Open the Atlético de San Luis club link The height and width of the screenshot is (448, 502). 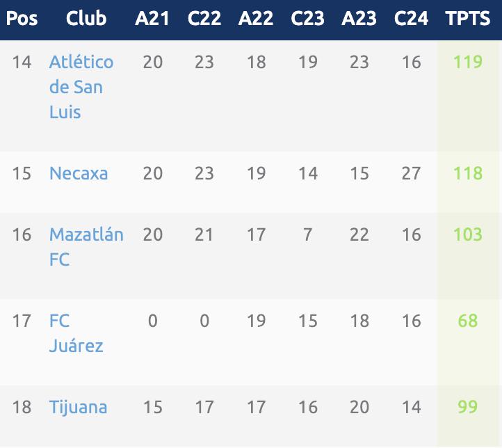[x=81, y=87]
